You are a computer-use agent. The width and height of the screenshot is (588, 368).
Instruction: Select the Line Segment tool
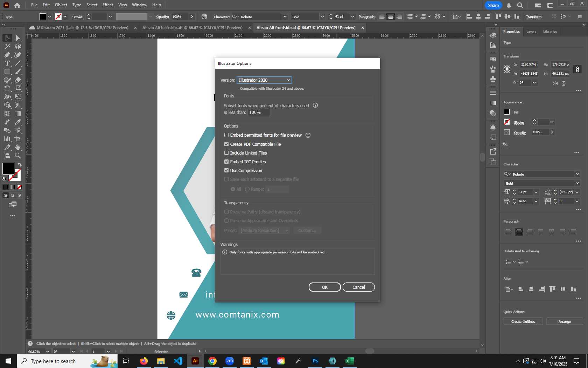[18, 63]
